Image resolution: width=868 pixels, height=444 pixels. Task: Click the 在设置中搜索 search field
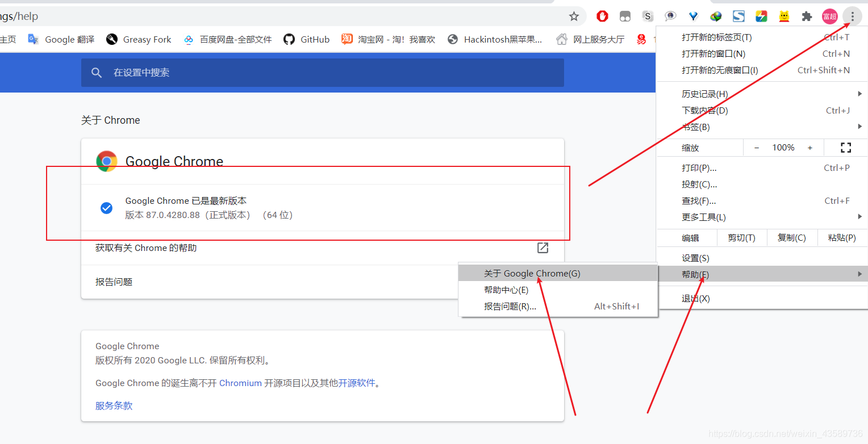pyautogui.click(x=323, y=73)
